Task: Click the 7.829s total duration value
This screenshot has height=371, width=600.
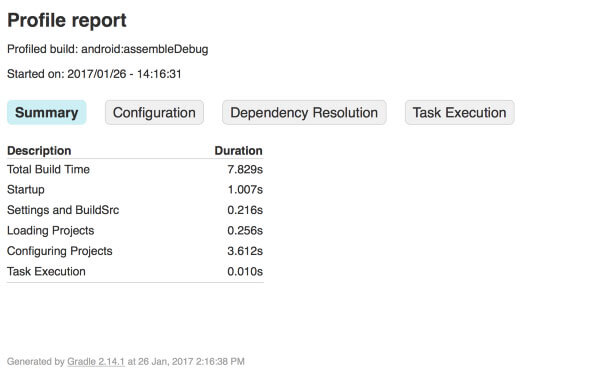Action: click(x=245, y=169)
